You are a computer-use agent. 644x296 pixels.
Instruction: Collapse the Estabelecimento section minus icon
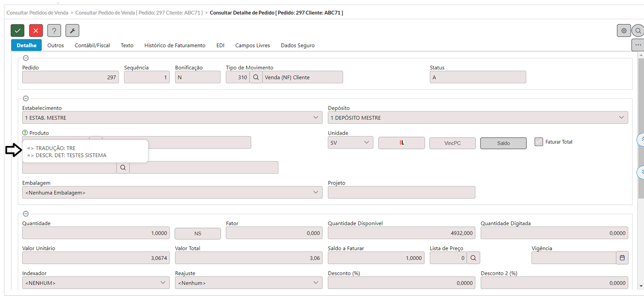pyautogui.click(x=26, y=99)
